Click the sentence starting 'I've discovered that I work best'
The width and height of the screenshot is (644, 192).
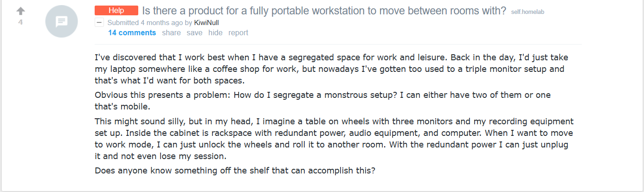pos(186,58)
